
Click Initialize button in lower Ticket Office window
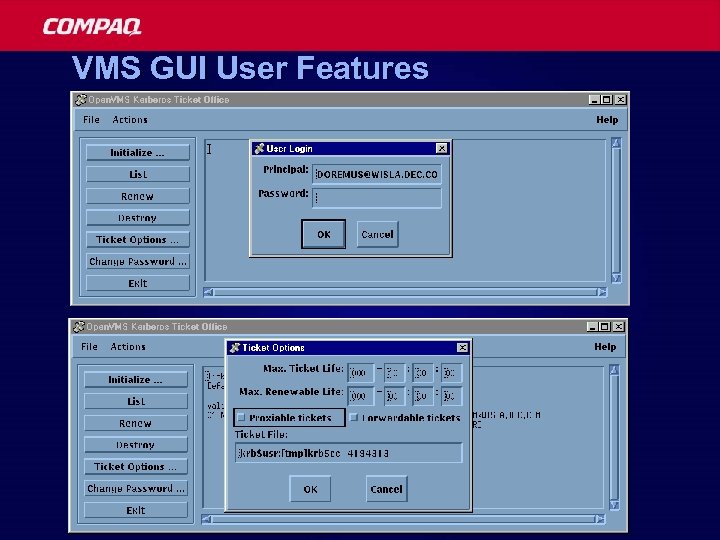(x=135, y=380)
